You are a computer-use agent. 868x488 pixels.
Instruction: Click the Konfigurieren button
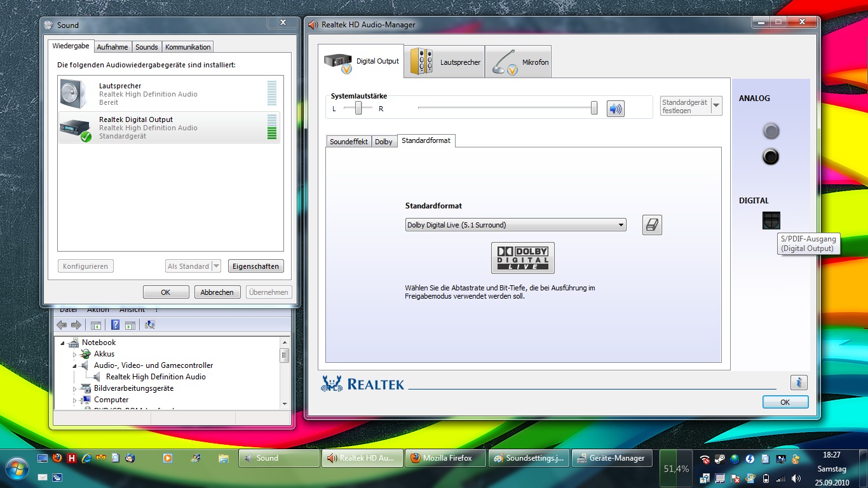tap(86, 266)
